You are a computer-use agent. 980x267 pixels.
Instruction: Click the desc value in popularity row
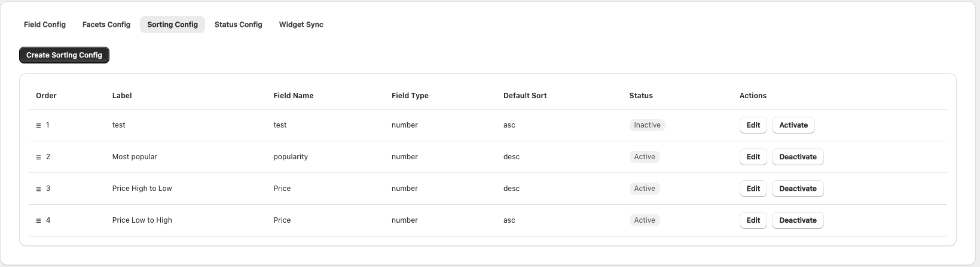512,157
